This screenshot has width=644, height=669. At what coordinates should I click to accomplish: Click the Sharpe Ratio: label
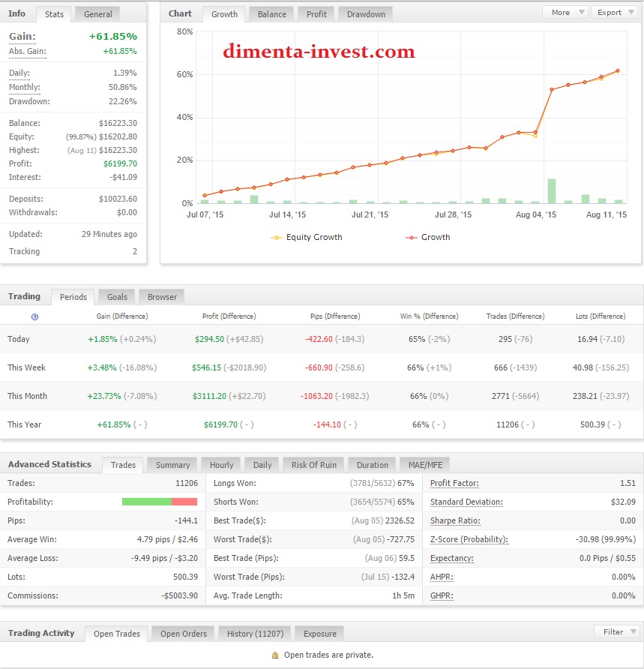click(455, 520)
